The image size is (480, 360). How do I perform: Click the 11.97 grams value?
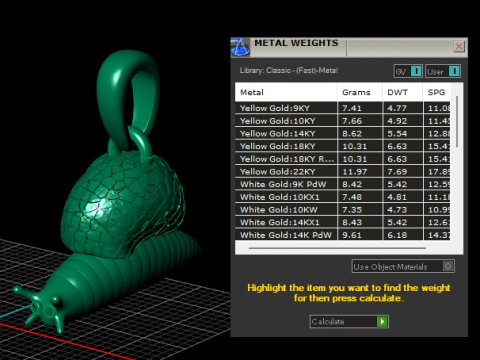pyautogui.click(x=355, y=171)
